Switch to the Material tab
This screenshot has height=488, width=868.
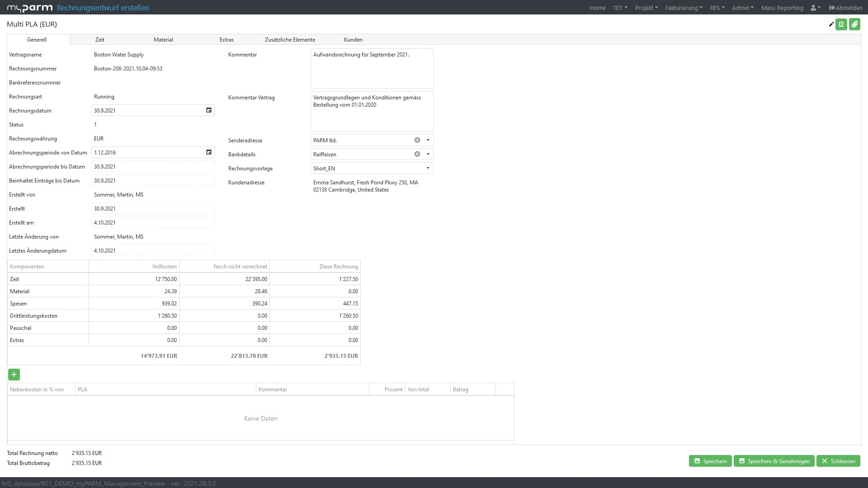point(163,40)
